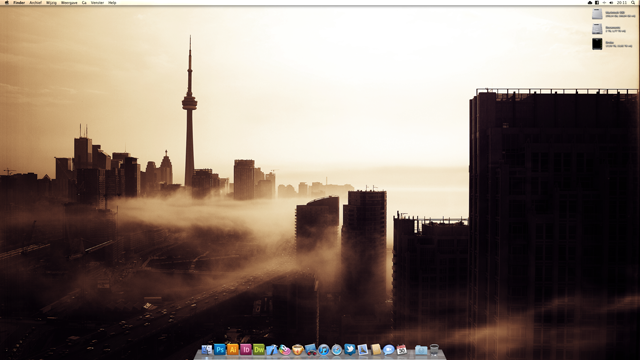Open Xcode from the Dock
This screenshot has height=360, width=640.
pos(272,350)
